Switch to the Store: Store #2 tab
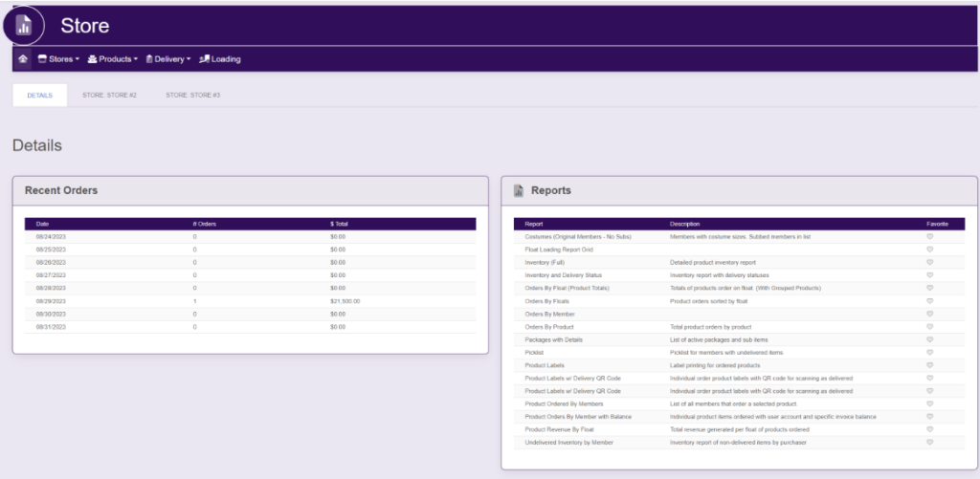The image size is (980, 479). coord(109,96)
